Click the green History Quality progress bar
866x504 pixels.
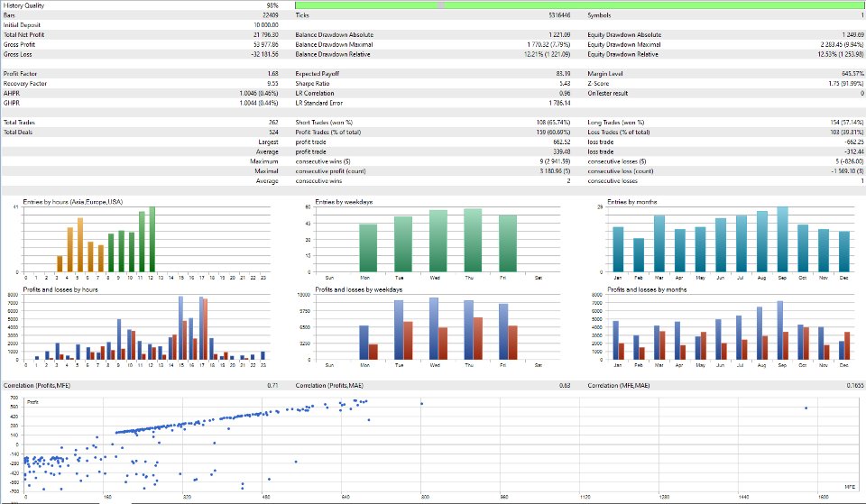click(x=579, y=5)
